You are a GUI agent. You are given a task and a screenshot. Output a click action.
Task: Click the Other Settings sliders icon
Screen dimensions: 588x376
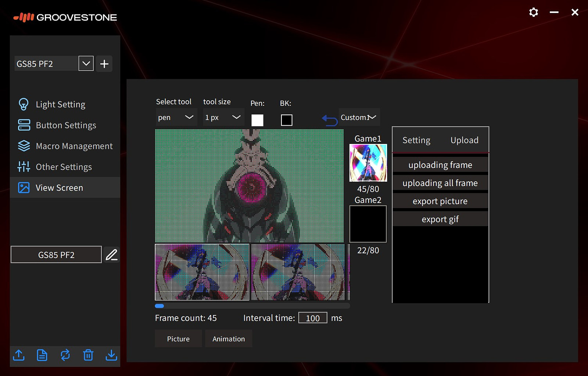pyautogui.click(x=24, y=167)
